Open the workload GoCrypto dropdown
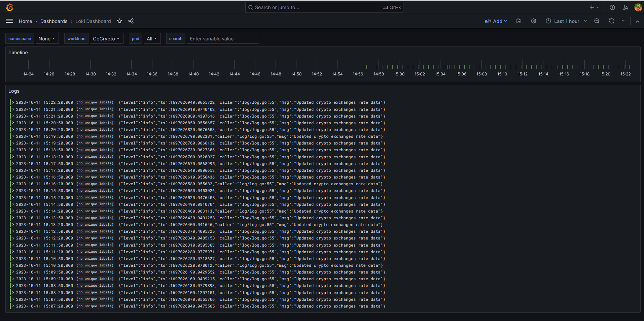644x321 pixels. pos(106,39)
